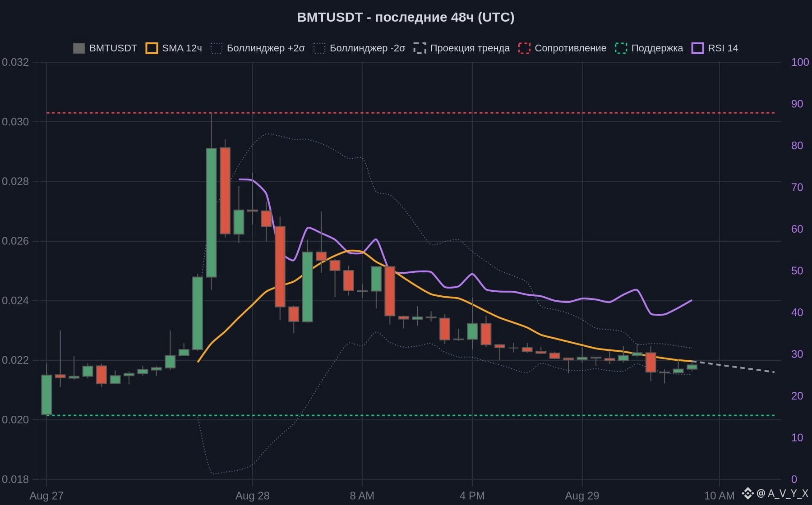The image size is (812, 505).
Task: Select the 0.030 price axis label
Action: [15, 122]
